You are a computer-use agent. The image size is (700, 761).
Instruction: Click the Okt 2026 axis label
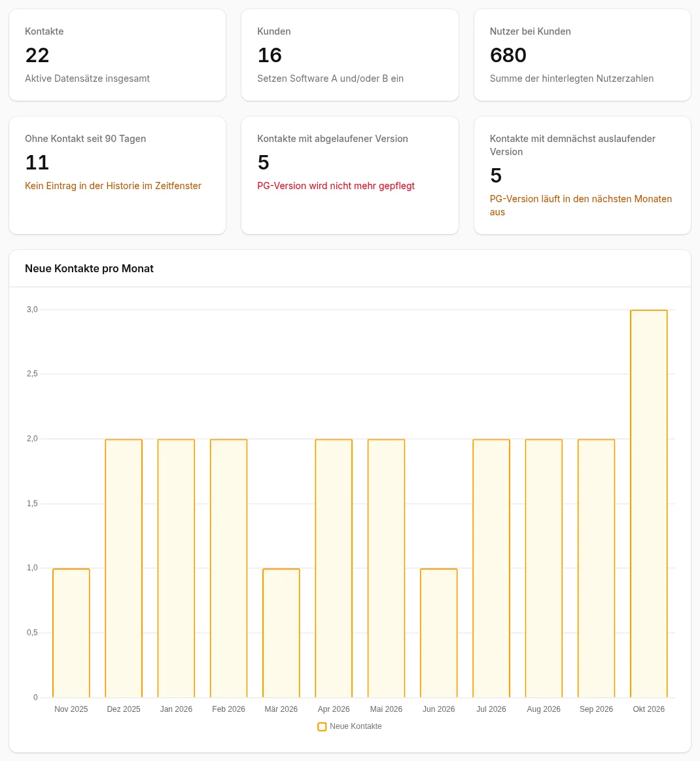pos(648,709)
